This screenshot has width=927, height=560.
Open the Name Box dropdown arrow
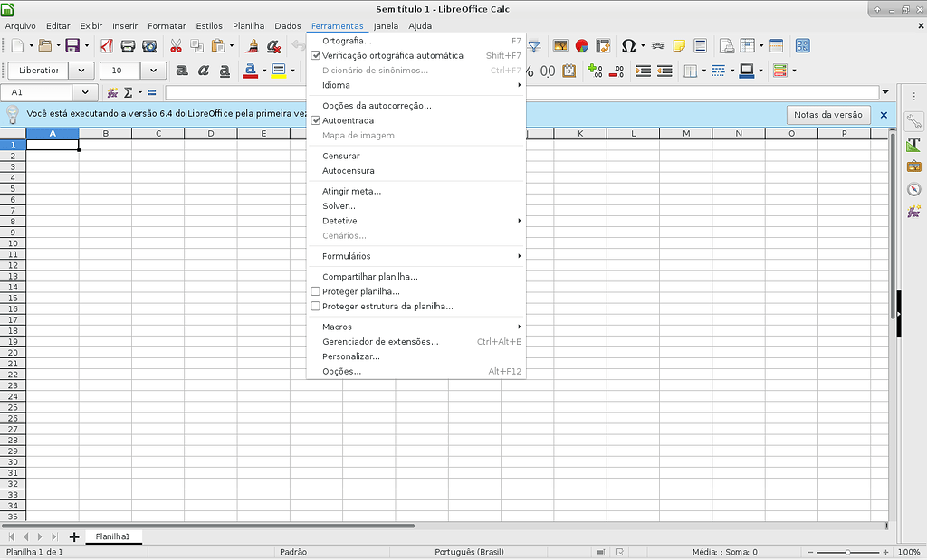85,92
